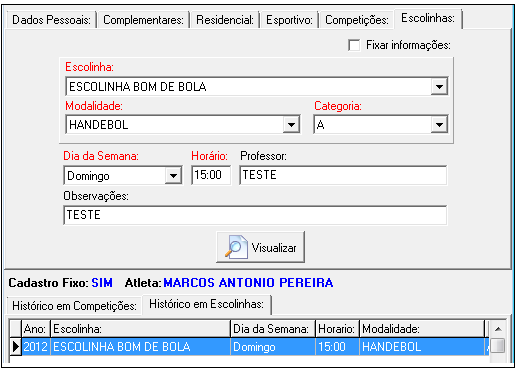Select the 2012 cell in history row
518x370 pixels.
click(x=36, y=347)
